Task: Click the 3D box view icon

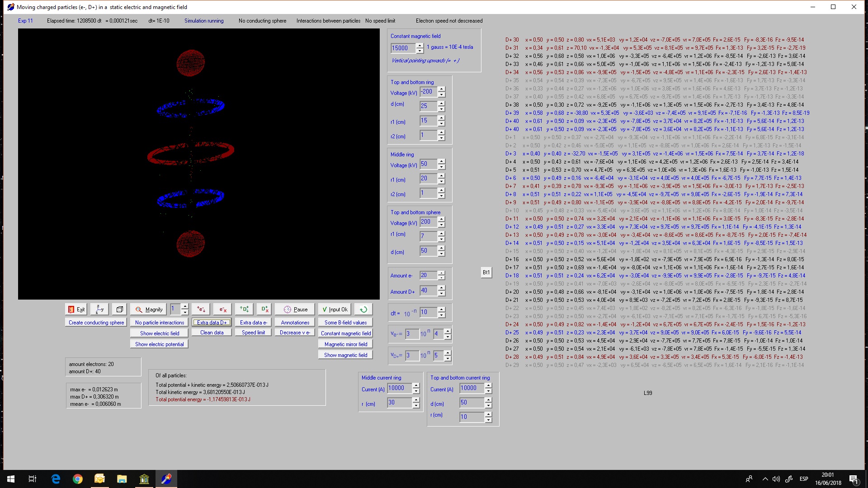Action: tap(120, 310)
